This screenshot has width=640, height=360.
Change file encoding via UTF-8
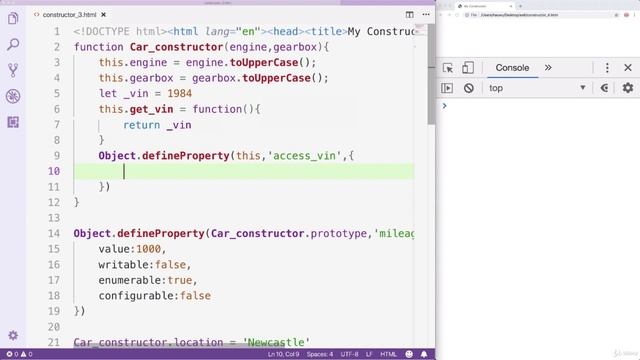349,354
